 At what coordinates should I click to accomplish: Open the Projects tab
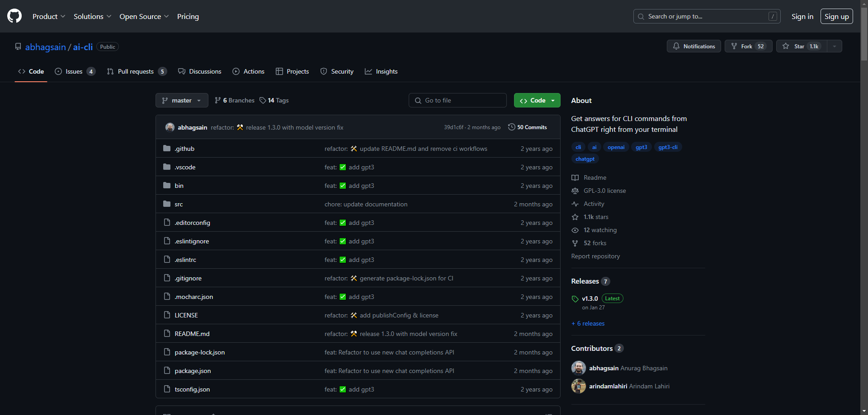coord(292,71)
